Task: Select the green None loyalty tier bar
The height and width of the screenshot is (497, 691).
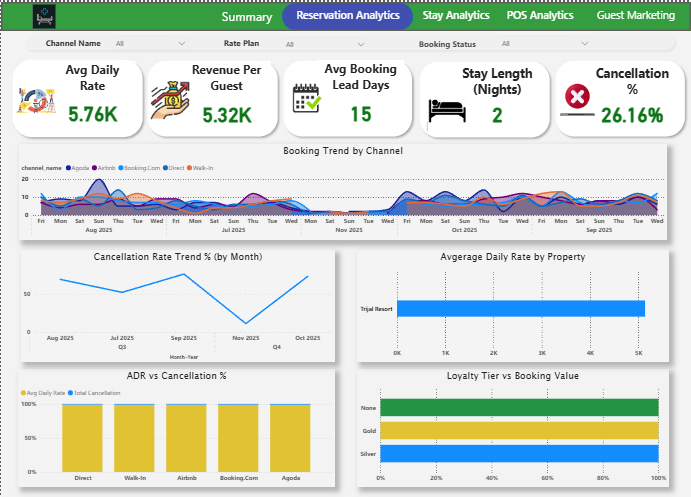Action: point(518,407)
